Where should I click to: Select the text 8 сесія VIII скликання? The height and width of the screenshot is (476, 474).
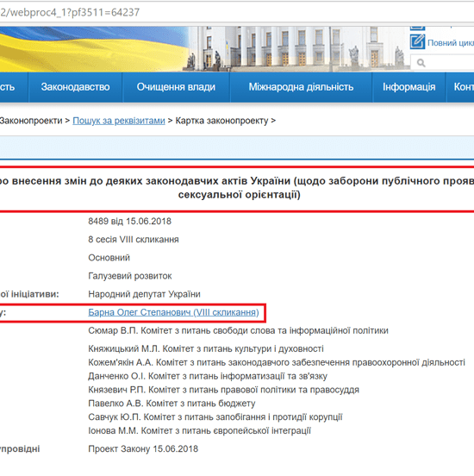click(x=134, y=240)
